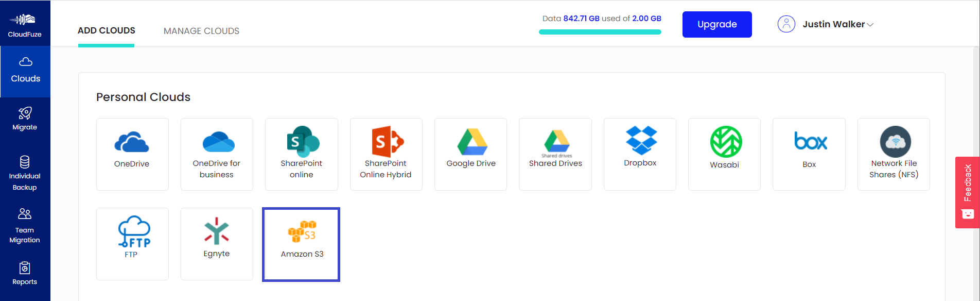
Task: Switch to MANAGE CLOUDS tab
Action: (x=201, y=31)
